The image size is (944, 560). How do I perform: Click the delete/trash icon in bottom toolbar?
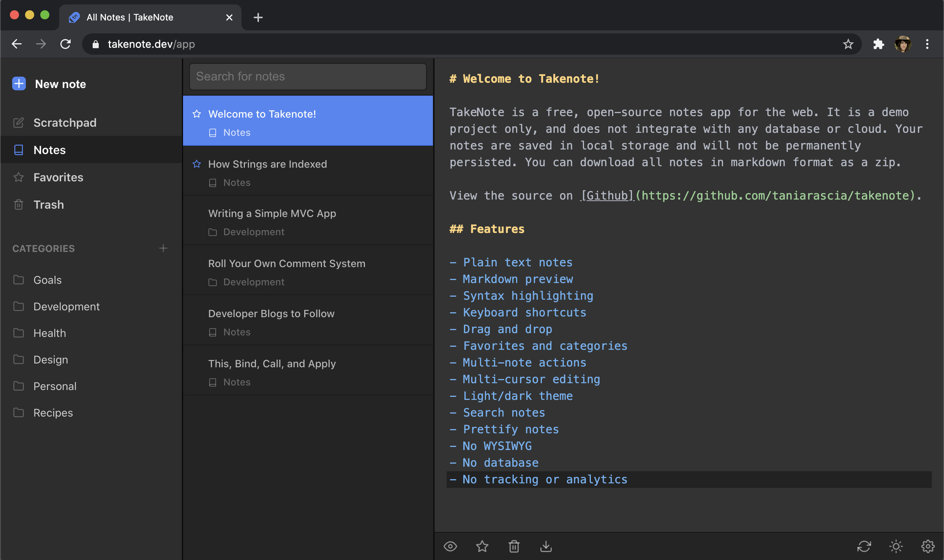pyautogui.click(x=515, y=547)
